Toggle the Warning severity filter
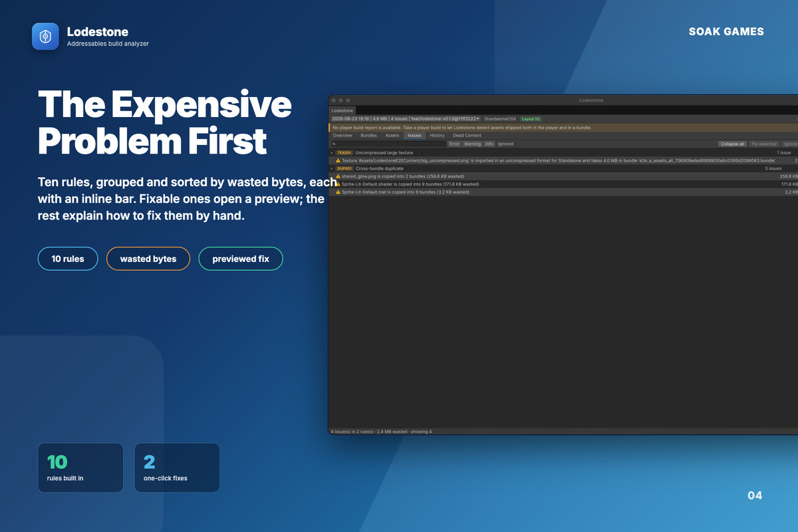798x532 pixels. point(472,144)
